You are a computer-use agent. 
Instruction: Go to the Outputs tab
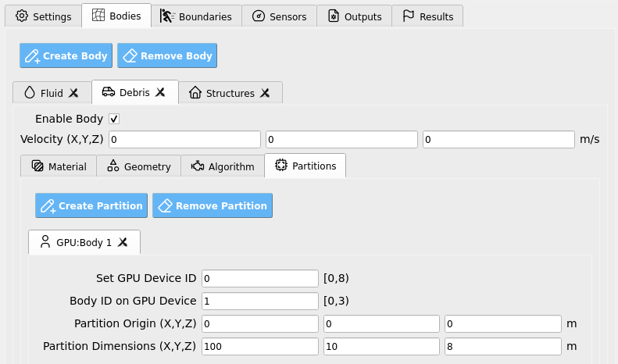pyautogui.click(x=355, y=16)
